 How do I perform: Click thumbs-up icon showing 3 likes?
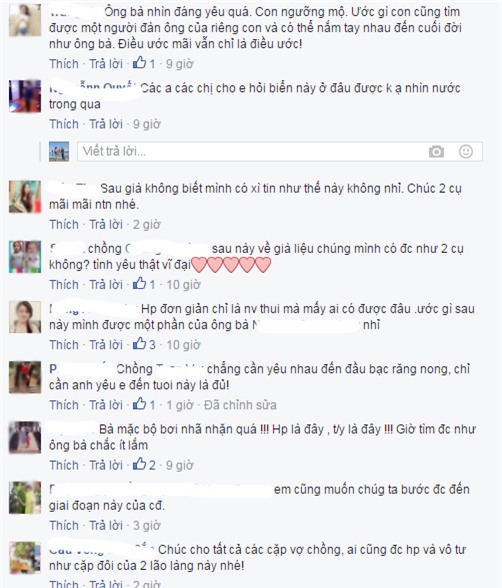pyautogui.click(x=139, y=344)
